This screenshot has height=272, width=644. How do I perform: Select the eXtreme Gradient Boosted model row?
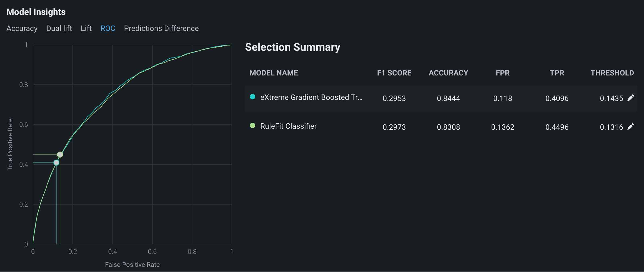coord(311,98)
